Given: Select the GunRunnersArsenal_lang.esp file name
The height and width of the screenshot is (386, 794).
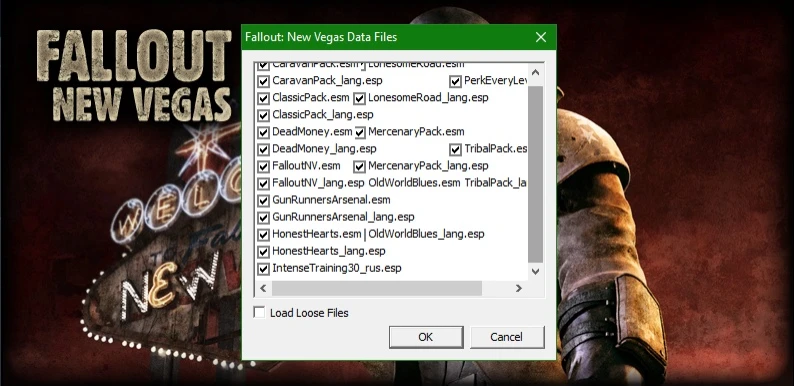Looking at the screenshot, I should coord(343,217).
